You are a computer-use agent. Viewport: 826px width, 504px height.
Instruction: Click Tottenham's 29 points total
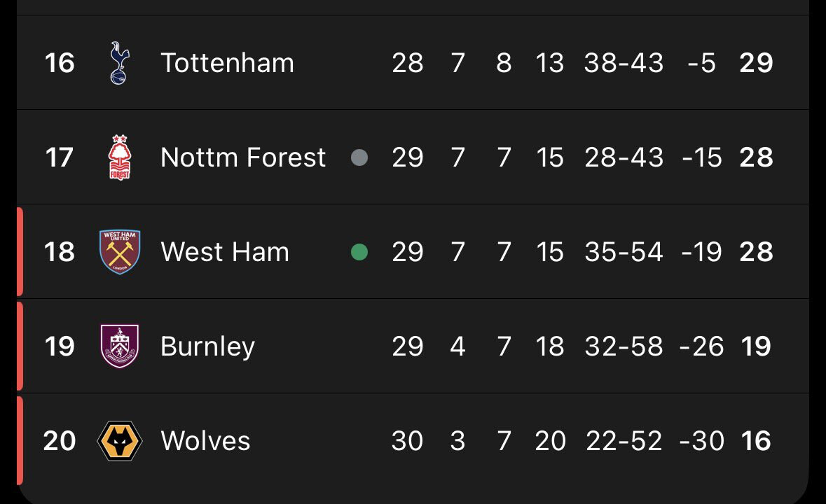756,63
